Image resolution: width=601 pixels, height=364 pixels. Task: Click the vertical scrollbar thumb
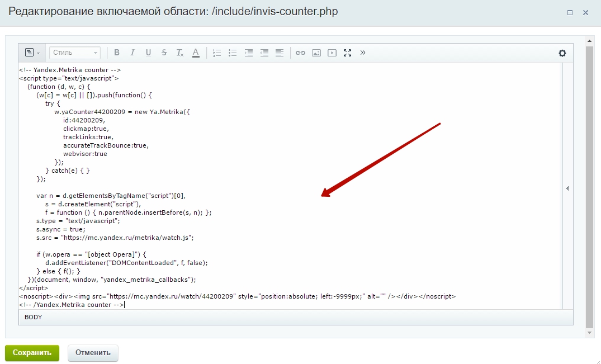[589, 187]
